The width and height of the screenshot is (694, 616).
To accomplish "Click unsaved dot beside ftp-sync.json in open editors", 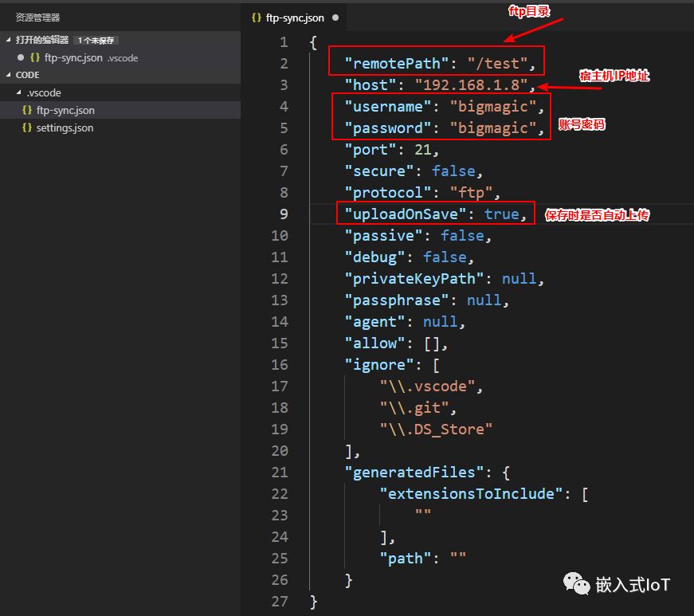I will click(x=21, y=57).
